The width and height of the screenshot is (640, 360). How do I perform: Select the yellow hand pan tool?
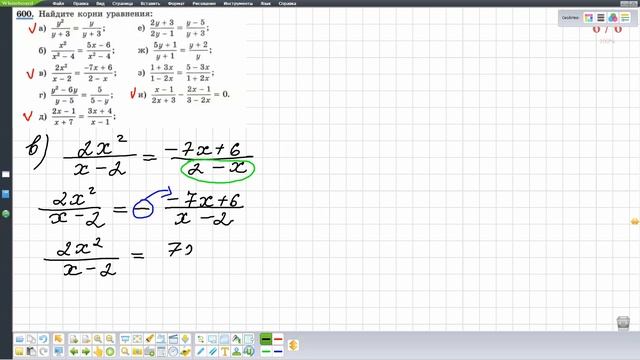click(x=98, y=351)
